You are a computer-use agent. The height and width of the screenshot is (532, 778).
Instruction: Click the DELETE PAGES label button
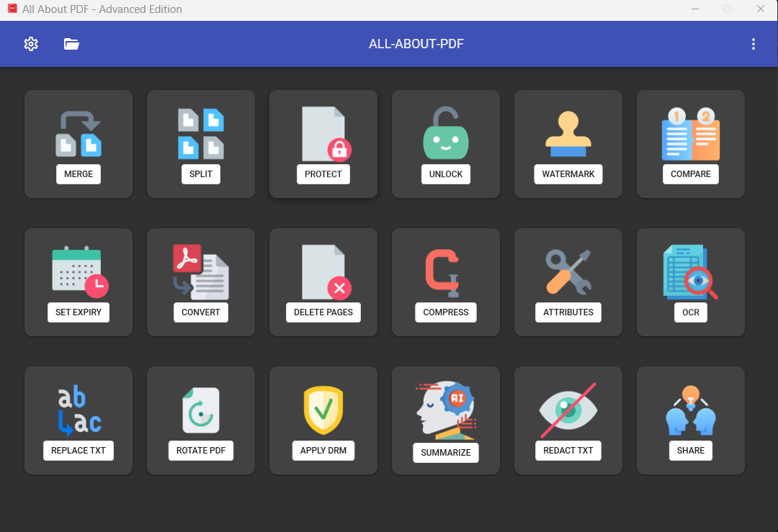(x=323, y=312)
